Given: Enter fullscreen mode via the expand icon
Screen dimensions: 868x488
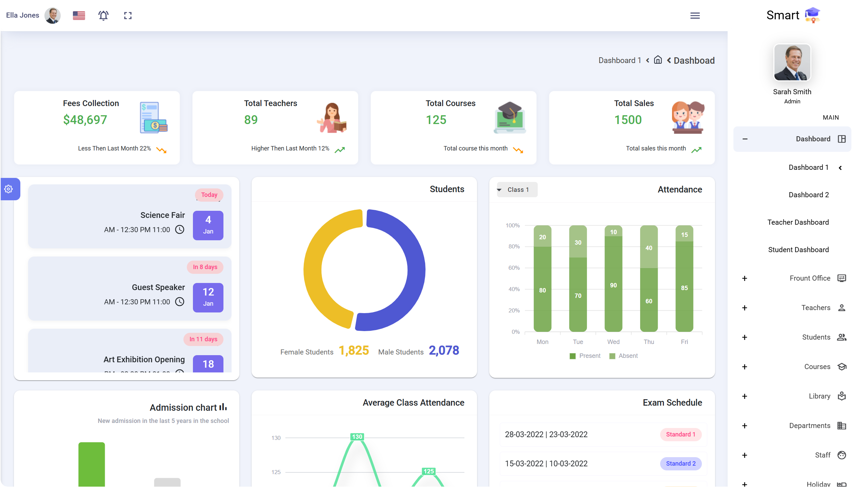Looking at the screenshot, I should point(128,15).
